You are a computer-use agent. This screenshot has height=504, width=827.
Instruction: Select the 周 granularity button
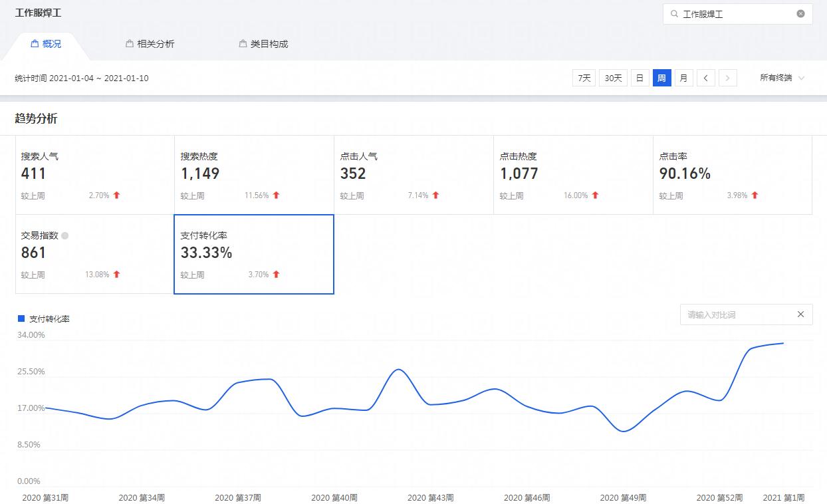click(661, 78)
